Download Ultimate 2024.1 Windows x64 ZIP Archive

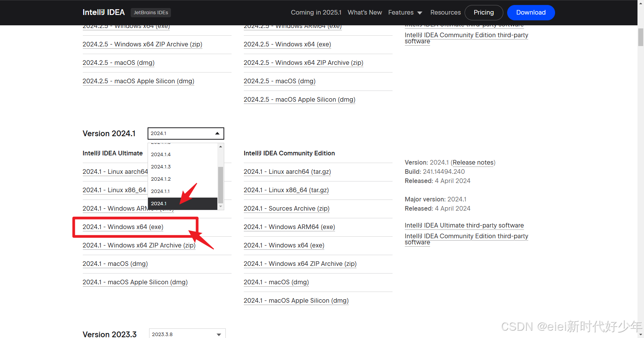[139, 245]
